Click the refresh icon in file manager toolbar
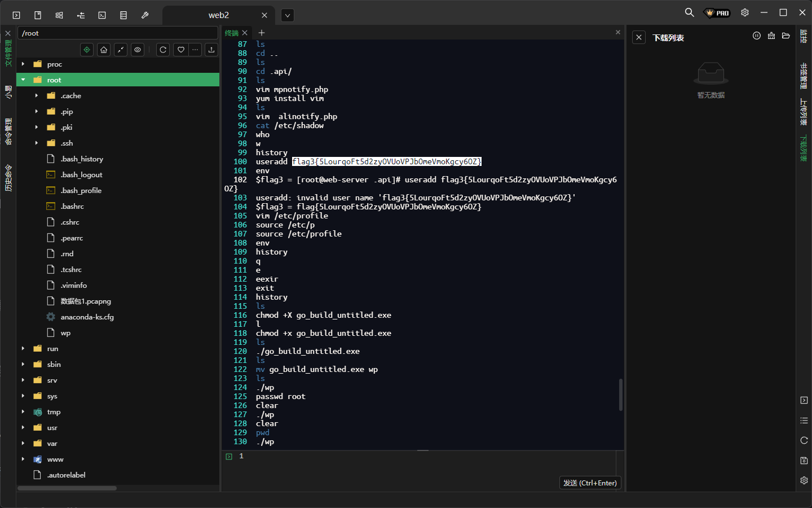812x508 pixels. (163, 50)
